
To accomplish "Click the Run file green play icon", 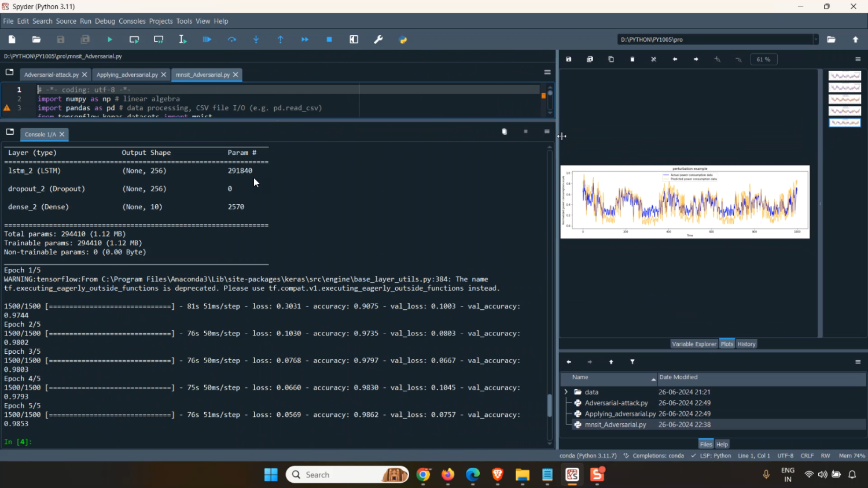I will pyautogui.click(x=109, y=39).
